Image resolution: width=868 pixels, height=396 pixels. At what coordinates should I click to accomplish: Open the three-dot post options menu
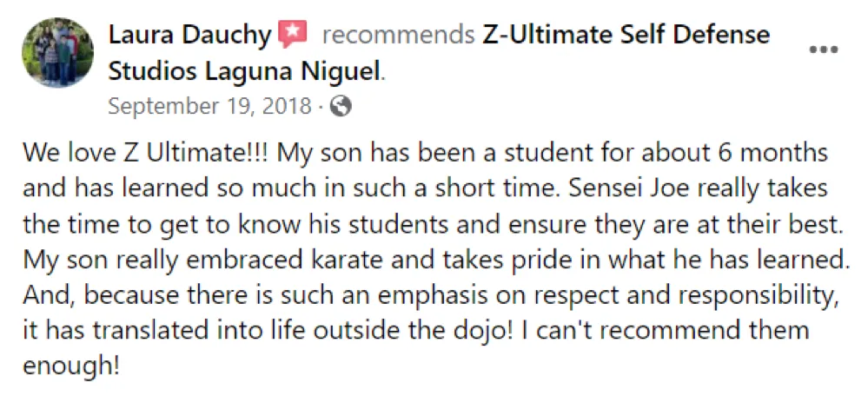pos(823,49)
